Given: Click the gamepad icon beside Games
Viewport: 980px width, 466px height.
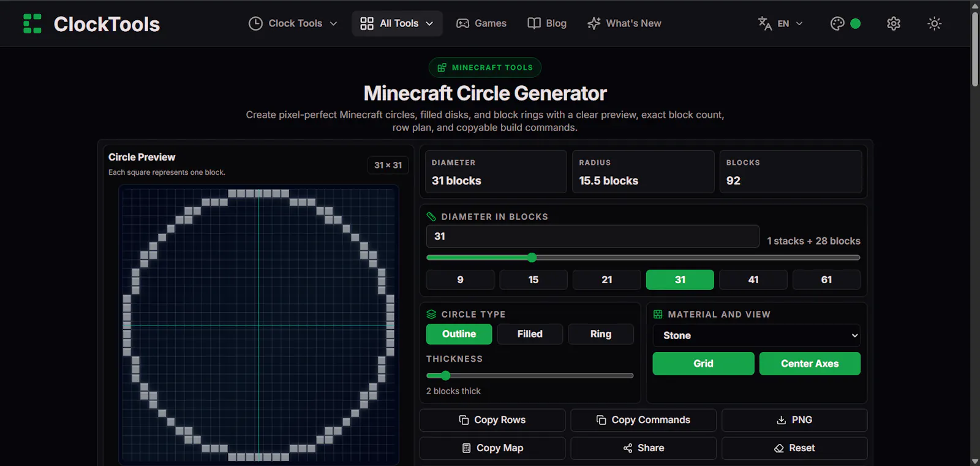Looking at the screenshot, I should coord(463,23).
